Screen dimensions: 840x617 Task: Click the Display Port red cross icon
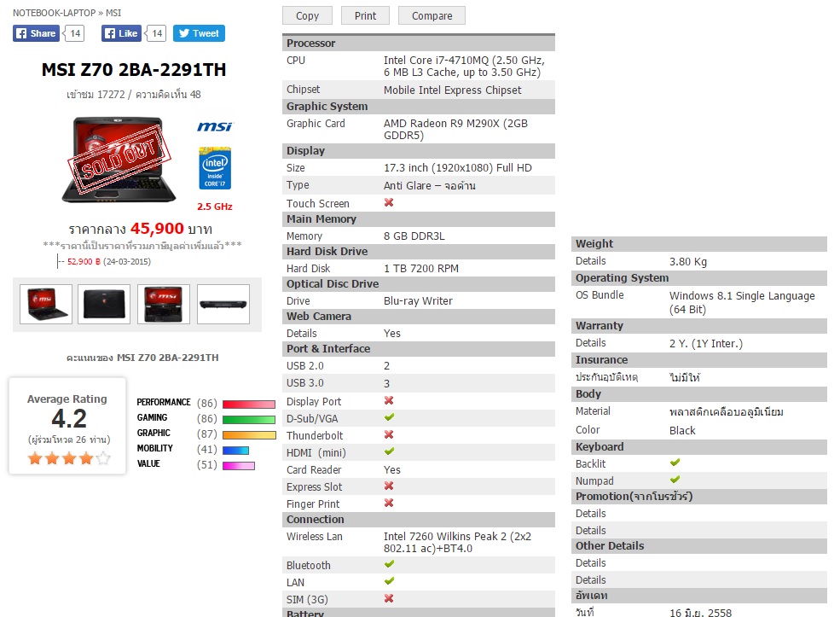(389, 400)
